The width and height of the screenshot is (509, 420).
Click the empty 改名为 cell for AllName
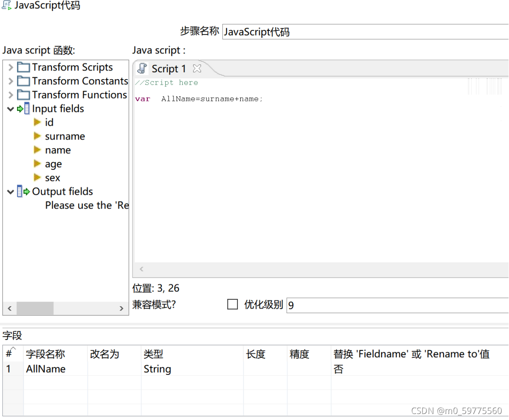(x=114, y=369)
